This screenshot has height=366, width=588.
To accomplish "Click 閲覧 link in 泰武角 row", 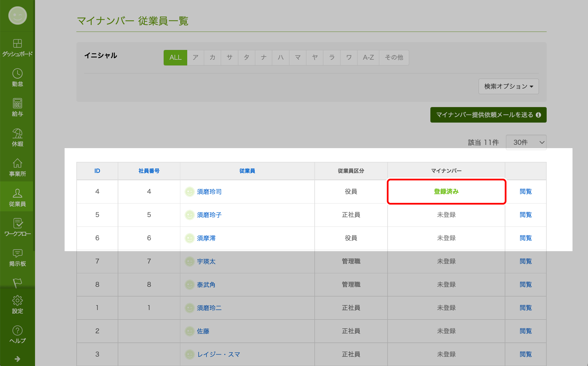I will (526, 284).
